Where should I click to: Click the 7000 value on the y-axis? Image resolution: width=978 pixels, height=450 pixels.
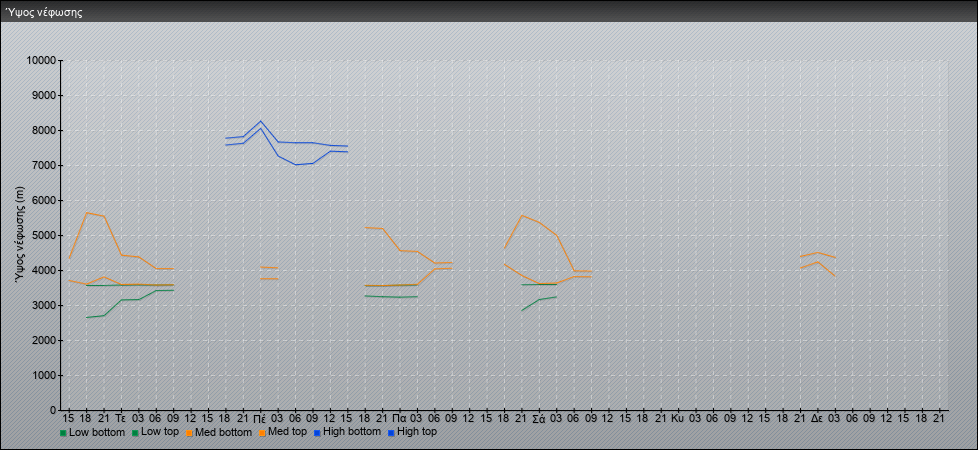pyautogui.click(x=44, y=165)
